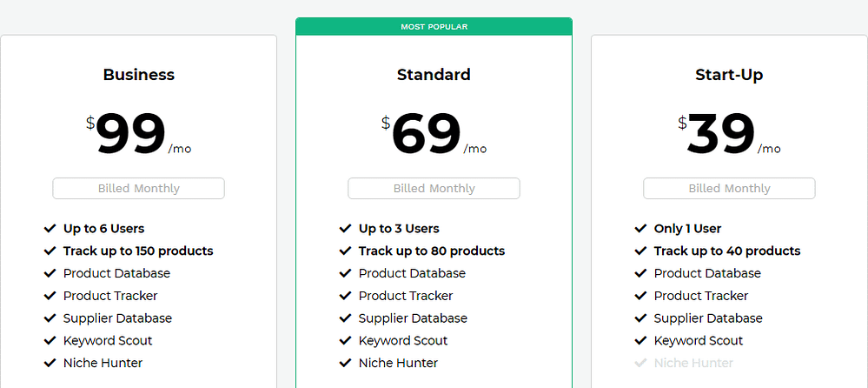Click Product Database text in Standard plan
Image resolution: width=868 pixels, height=388 pixels.
pyautogui.click(x=412, y=273)
